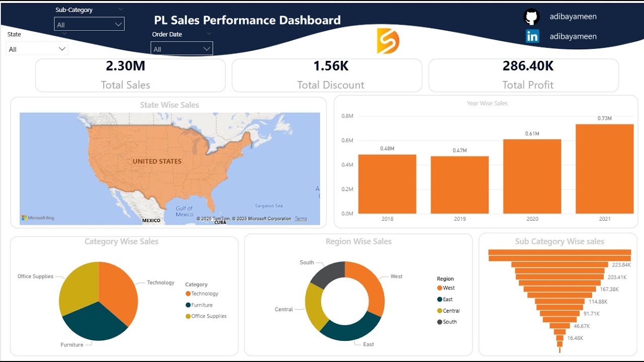This screenshot has width=644, height=362.
Task: Click the 16.48K funnel bar
Action: pyautogui.click(x=560, y=338)
